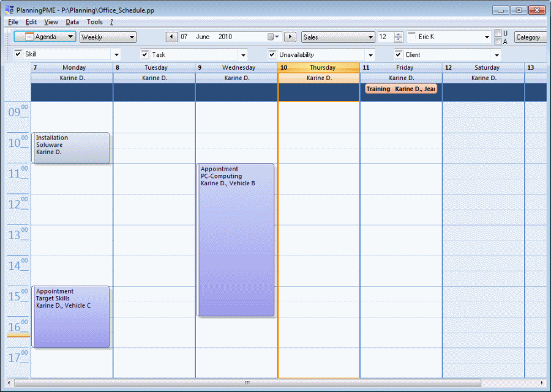This screenshot has height=392, width=551.
Task: Go to the previous week with left arrow
Action: point(171,37)
